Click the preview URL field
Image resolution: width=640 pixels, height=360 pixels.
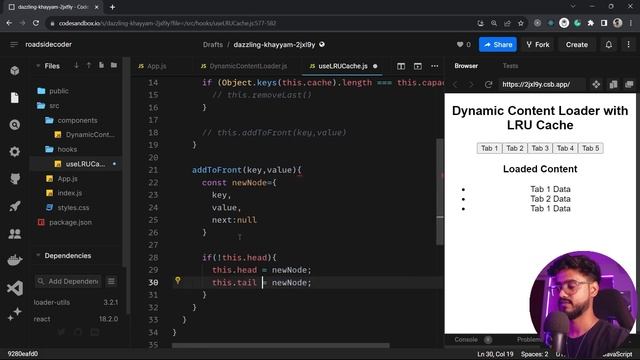coord(542,84)
